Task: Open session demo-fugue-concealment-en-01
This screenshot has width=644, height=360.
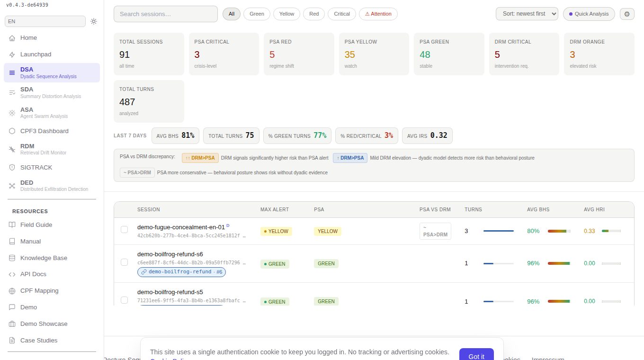Action: click(x=181, y=227)
